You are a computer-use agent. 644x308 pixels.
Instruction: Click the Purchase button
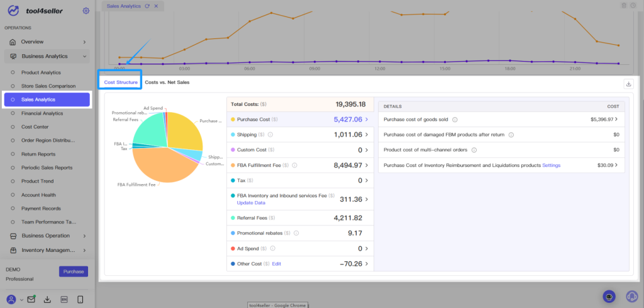click(x=74, y=271)
